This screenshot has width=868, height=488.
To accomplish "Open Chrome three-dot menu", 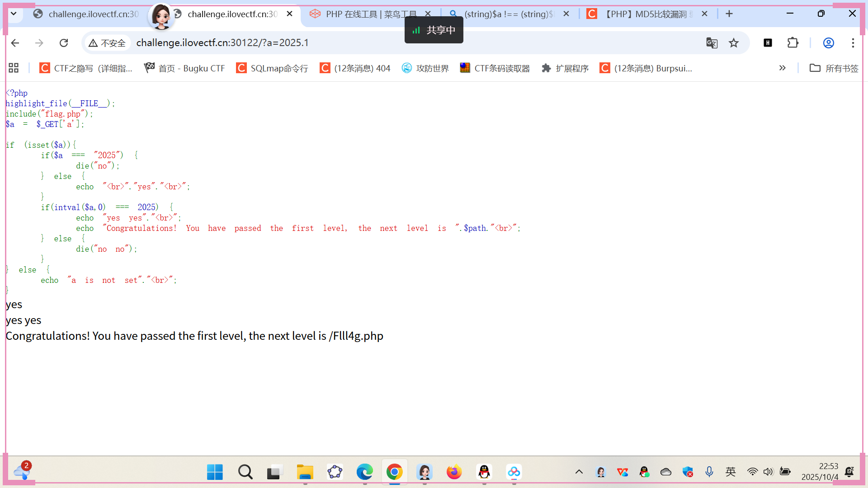I will coord(853,43).
